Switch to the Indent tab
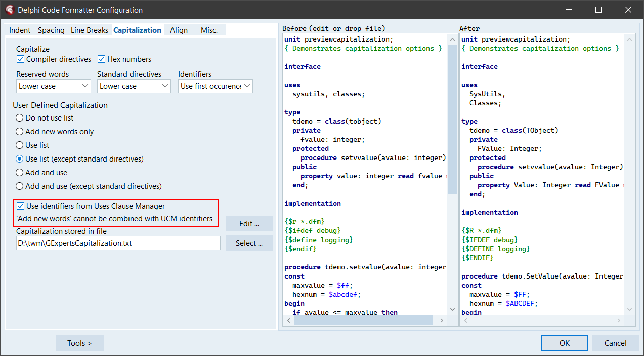The image size is (644, 356). (20, 30)
